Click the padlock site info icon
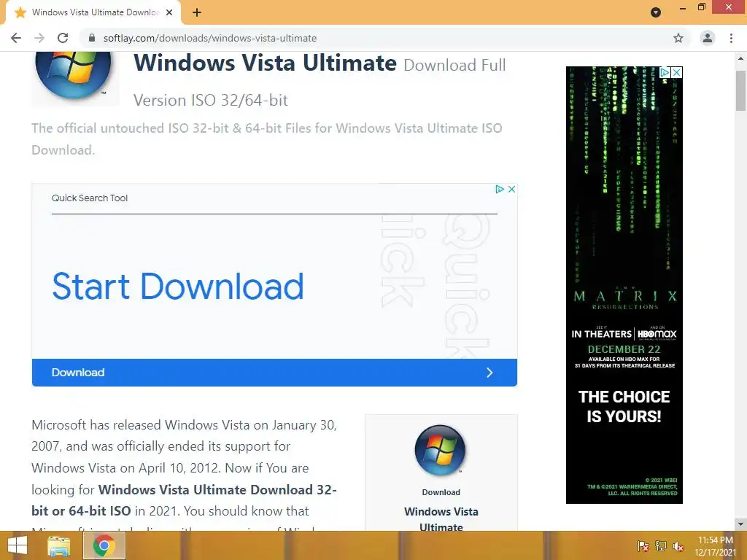Viewport: 747px width, 560px height. (92, 38)
